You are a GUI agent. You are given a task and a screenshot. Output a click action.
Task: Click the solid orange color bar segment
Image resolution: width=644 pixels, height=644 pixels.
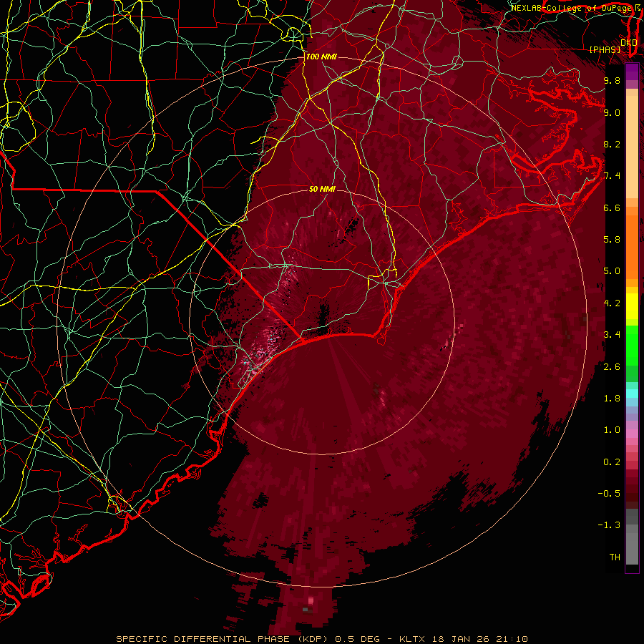(632, 247)
